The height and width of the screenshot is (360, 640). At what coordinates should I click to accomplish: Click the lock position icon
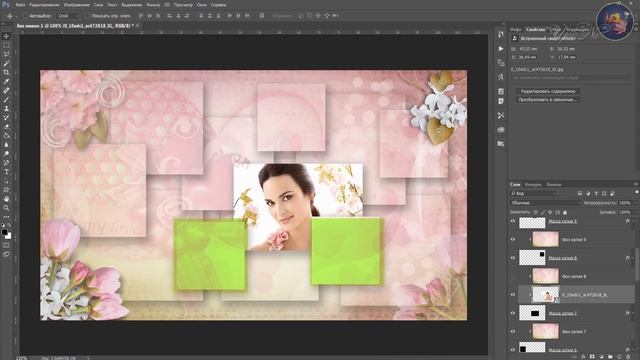tap(550, 212)
